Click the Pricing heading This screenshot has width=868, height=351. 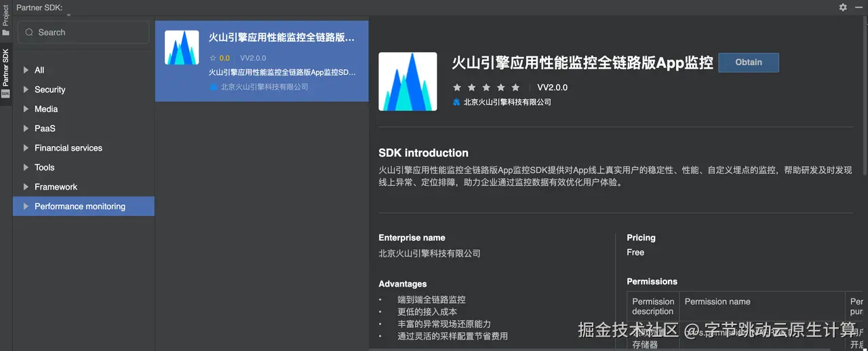tap(641, 238)
